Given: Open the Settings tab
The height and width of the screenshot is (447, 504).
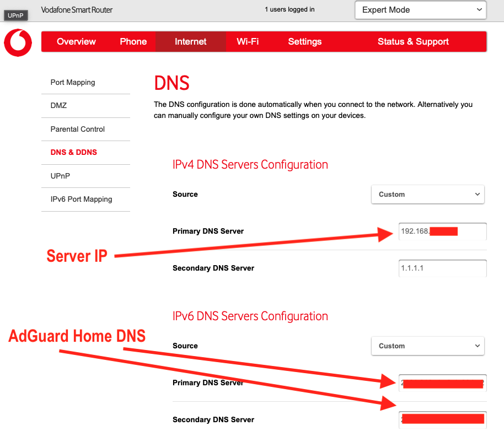Looking at the screenshot, I should point(305,41).
